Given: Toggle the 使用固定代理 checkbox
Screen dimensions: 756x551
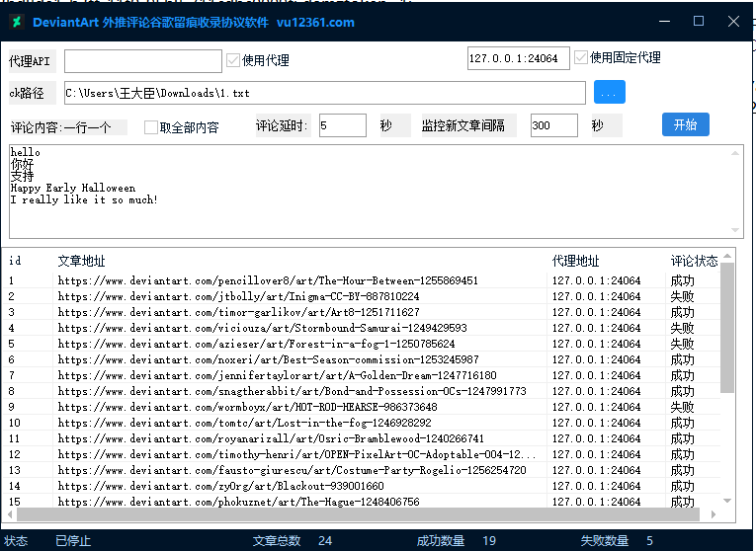Looking at the screenshot, I should (x=581, y=58).
